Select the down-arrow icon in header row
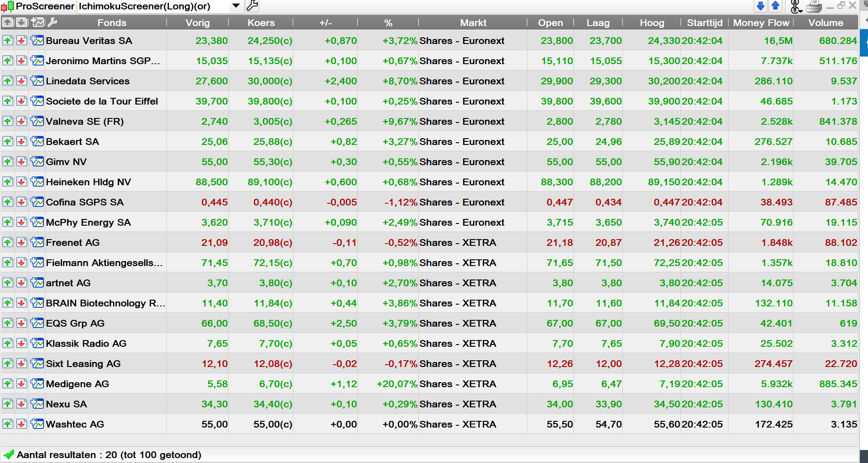 pyautogui.click(x=22, y=22)
